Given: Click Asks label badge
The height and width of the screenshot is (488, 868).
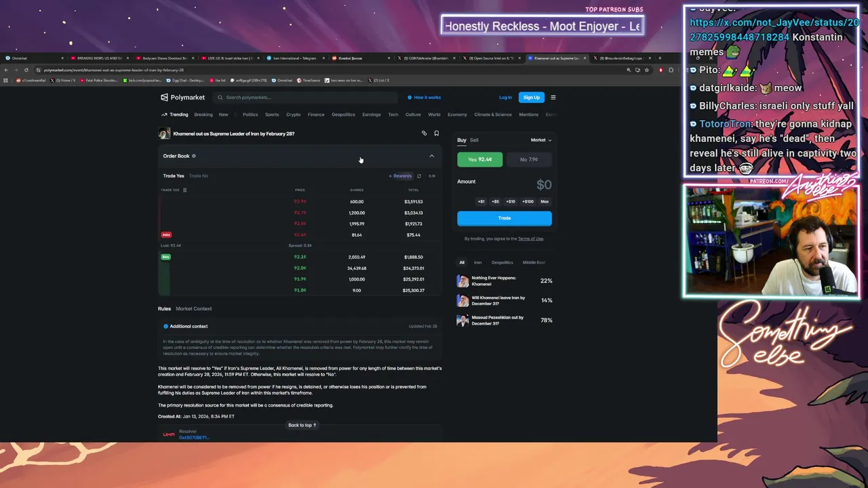Looking at the screenshot, I should click(166, 235).
